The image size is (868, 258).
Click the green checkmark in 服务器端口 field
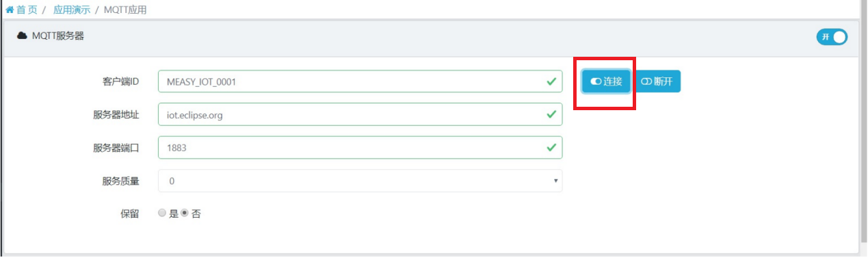click(x=551, y=147)
